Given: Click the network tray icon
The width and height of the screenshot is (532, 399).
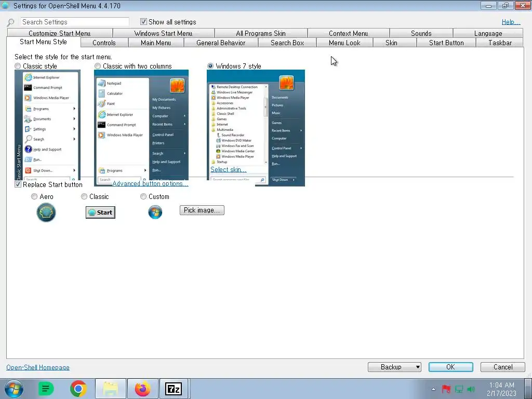Looking at the screenshot, I should (x=459, y=389).
